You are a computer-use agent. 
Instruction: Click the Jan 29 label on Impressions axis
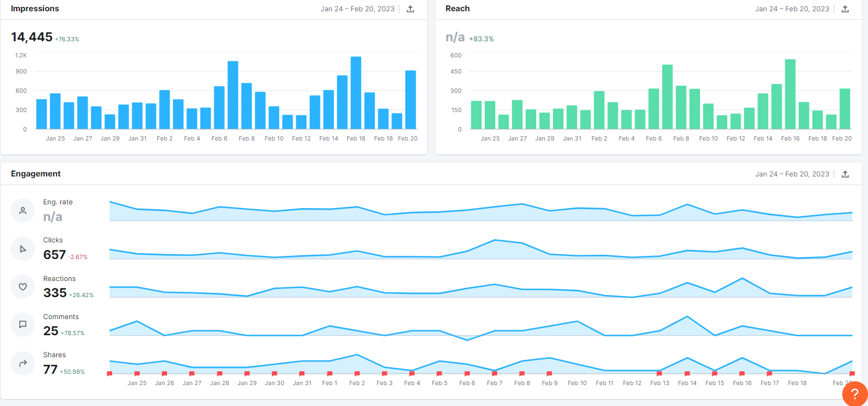coord(110,138)
